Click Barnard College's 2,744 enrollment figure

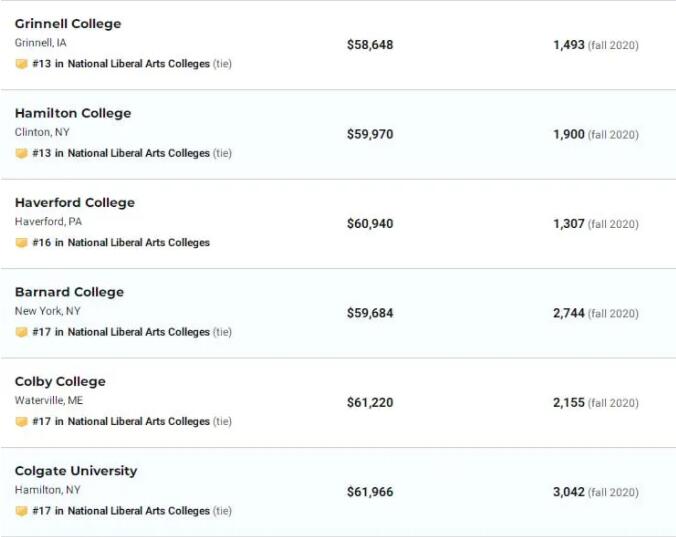[569, 313]
